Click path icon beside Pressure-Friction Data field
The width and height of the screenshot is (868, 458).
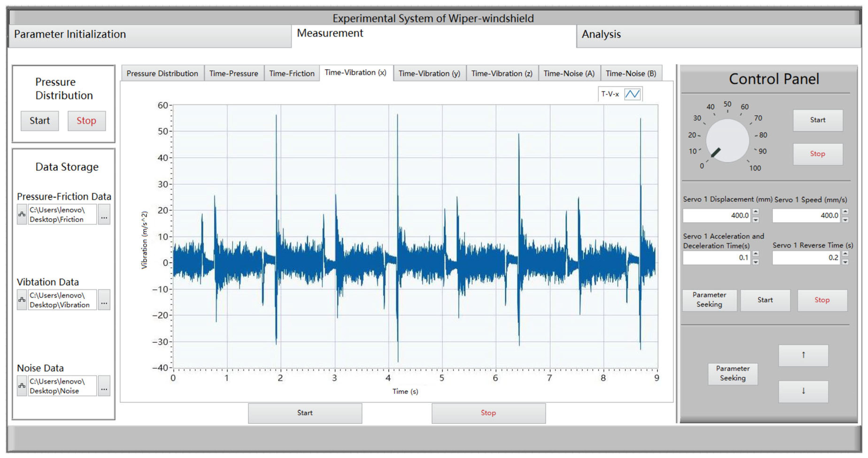point(22,215)
